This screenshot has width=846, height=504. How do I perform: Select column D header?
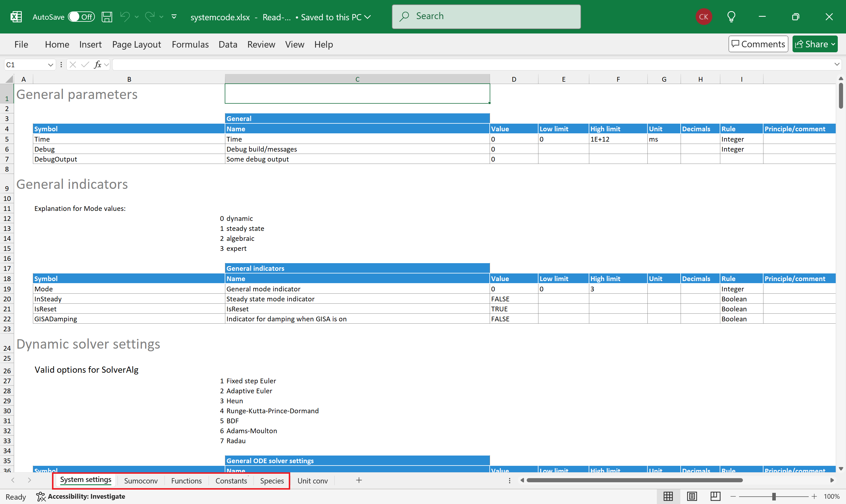[514, 79]
